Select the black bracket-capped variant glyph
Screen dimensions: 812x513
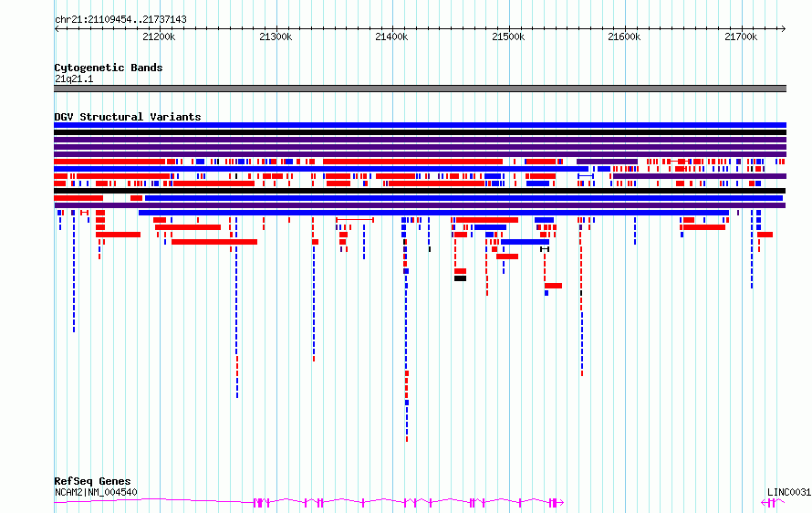tap(545, 249)
